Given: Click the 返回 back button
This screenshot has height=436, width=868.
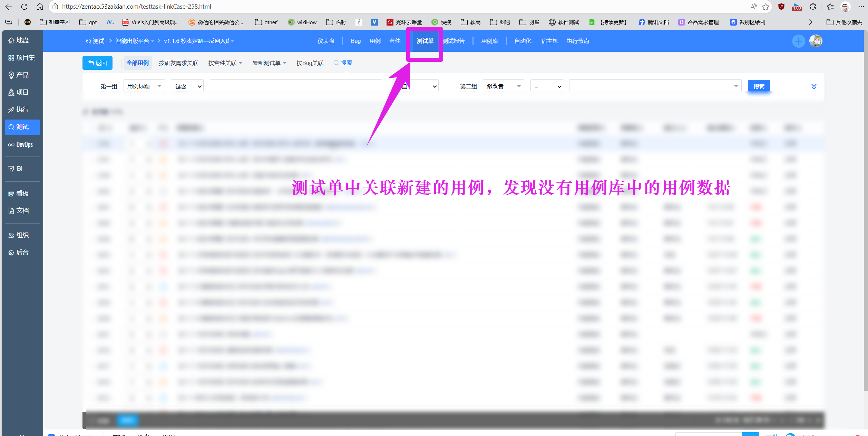Looking at the screenshot, I should point(97,63).
